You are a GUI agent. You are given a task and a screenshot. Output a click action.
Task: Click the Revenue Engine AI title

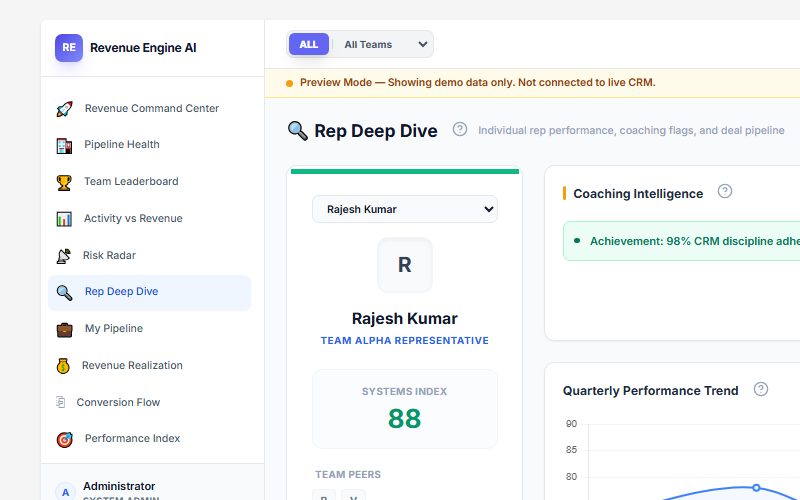coord(143,48)
